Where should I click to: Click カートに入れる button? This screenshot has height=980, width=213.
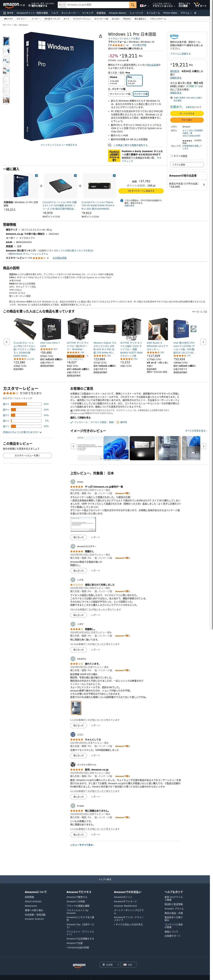(x=187, y=113)
